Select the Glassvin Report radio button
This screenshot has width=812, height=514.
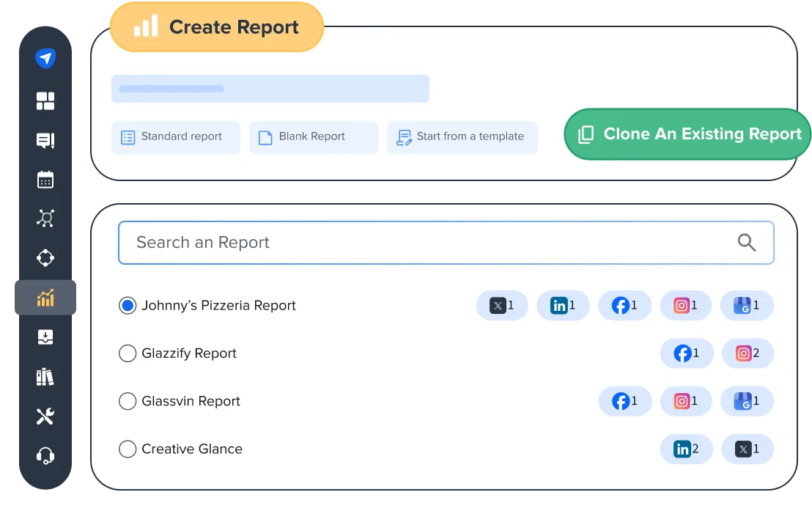128,401
